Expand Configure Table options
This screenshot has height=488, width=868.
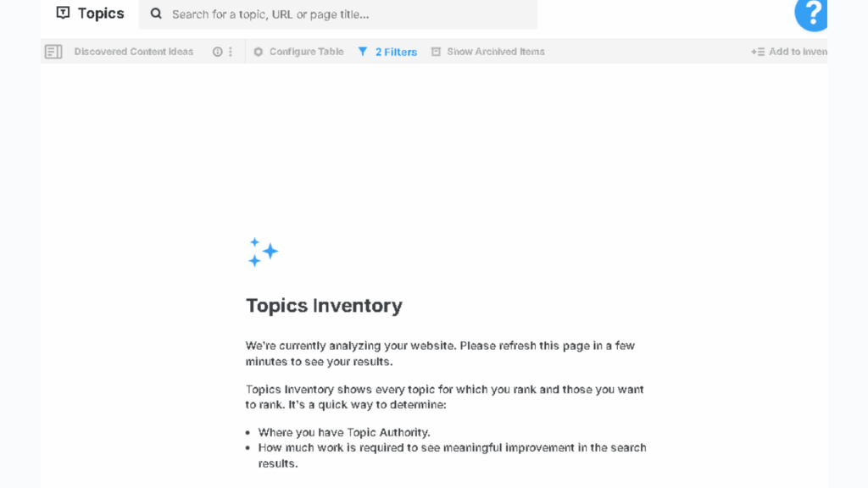tap(298, 52)
